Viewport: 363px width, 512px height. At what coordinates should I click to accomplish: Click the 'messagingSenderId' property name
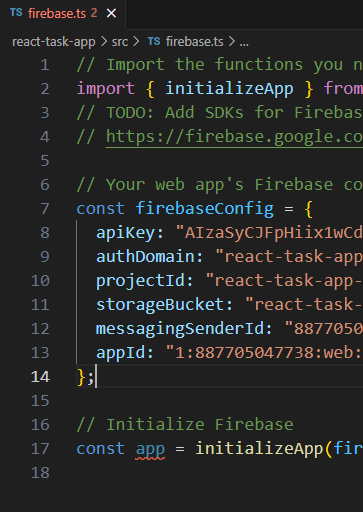(x=179, y=329)
